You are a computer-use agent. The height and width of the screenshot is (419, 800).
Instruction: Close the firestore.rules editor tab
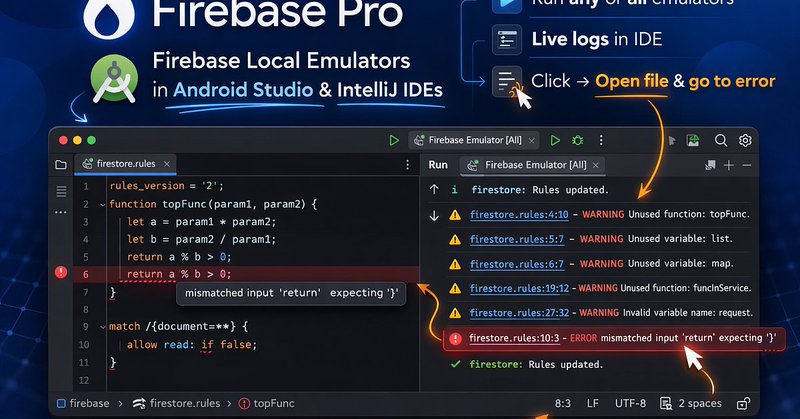click(x=166, y=164)
